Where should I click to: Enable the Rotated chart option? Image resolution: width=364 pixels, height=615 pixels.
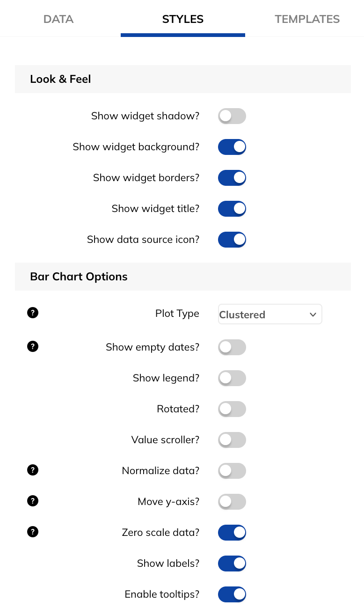232,409
